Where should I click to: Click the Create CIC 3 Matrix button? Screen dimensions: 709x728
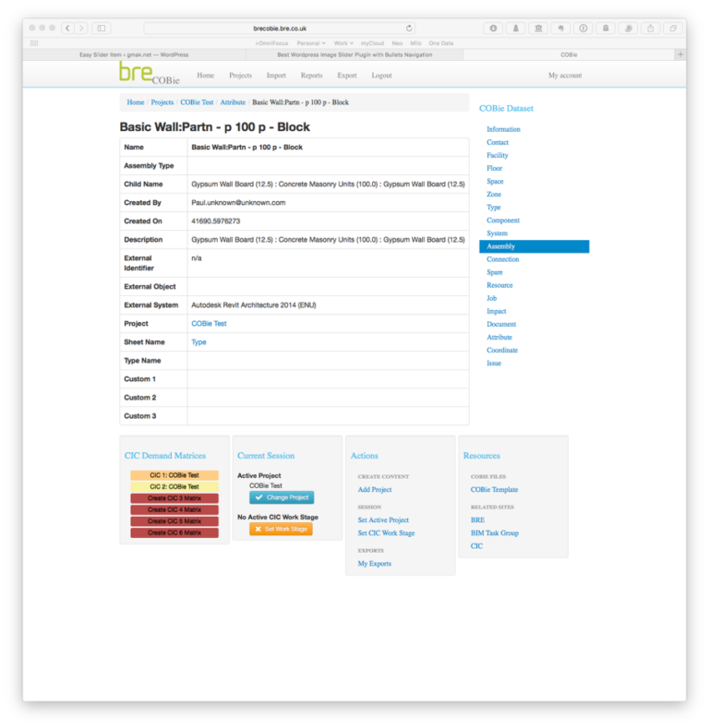point(174,498)
